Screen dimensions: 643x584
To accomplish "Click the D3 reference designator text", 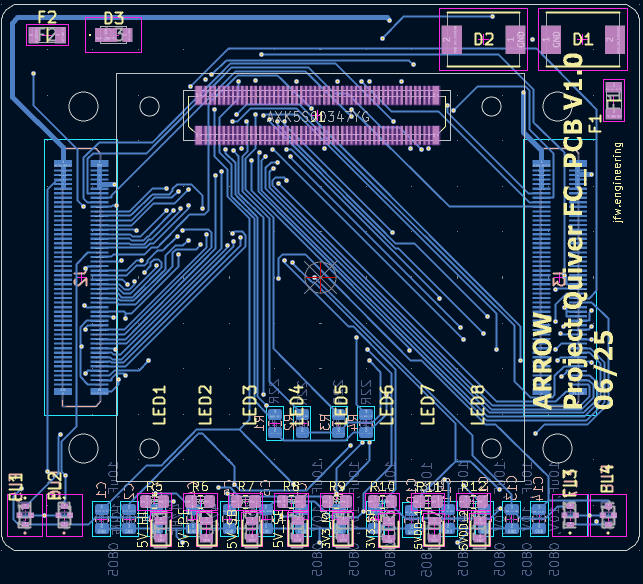I will point(114,18).
